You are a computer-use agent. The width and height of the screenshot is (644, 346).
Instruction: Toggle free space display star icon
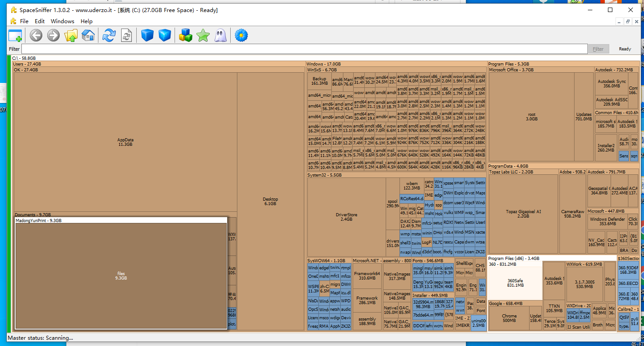[203, 35]
